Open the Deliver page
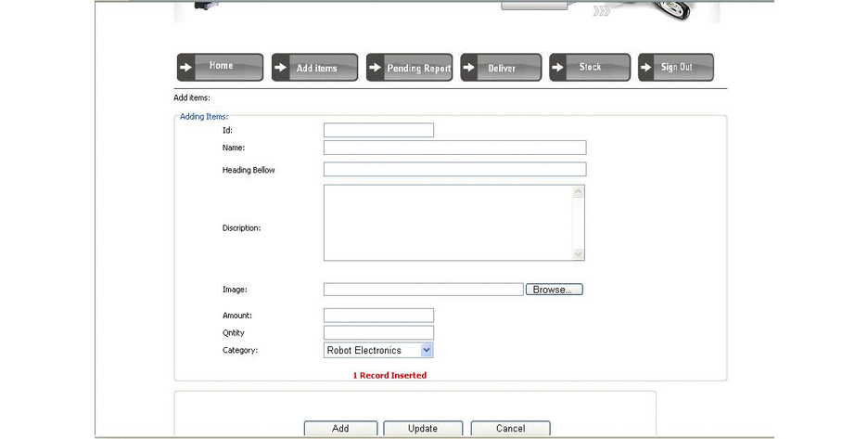The width and height of the screenshot is (868, 439). tap(501, 67)
